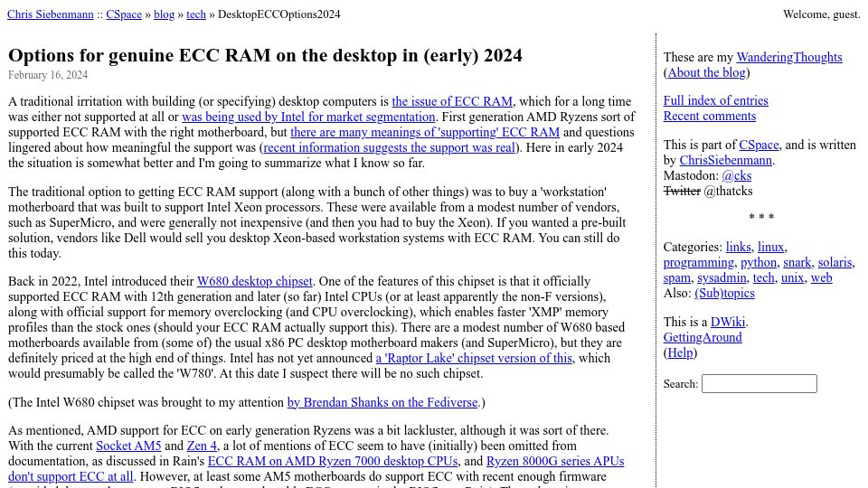Browse the tech category in sidebar
This screenshot has width=868, height=488.
tap(764, 277)
